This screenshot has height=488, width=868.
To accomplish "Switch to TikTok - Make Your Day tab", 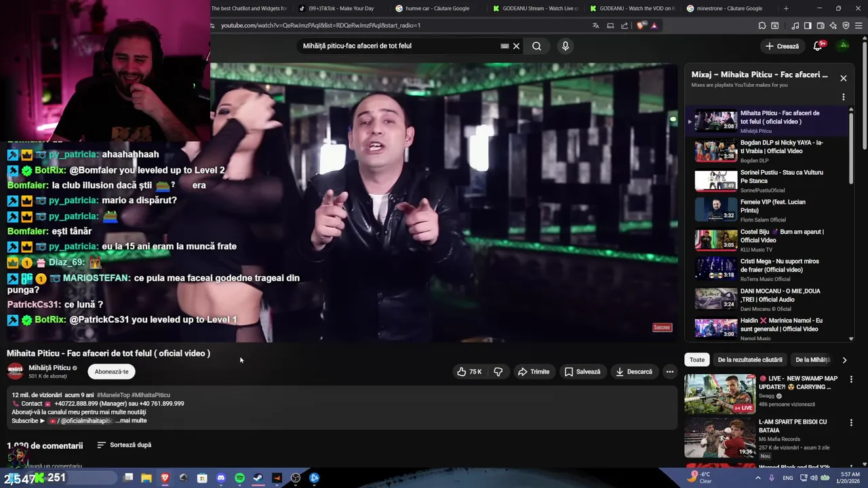I will (x=341, y=9).
